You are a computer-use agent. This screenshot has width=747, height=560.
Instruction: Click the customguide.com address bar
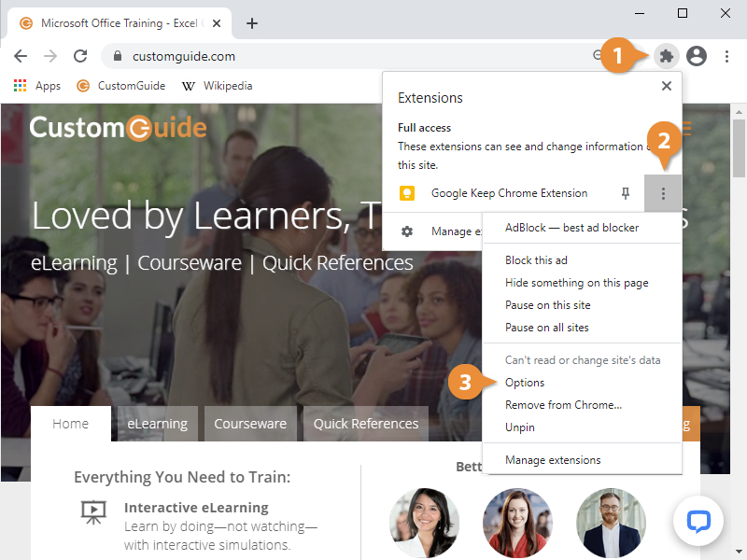click(355, 56)
